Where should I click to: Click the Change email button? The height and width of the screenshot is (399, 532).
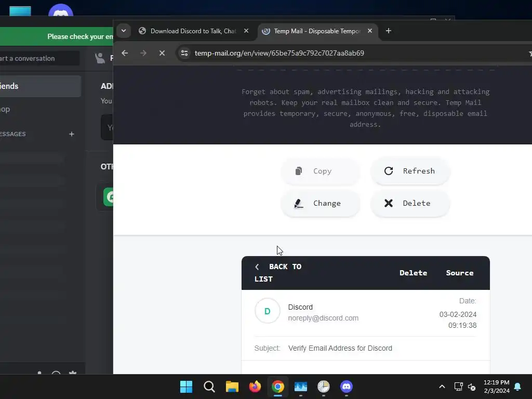click(320, 203)
